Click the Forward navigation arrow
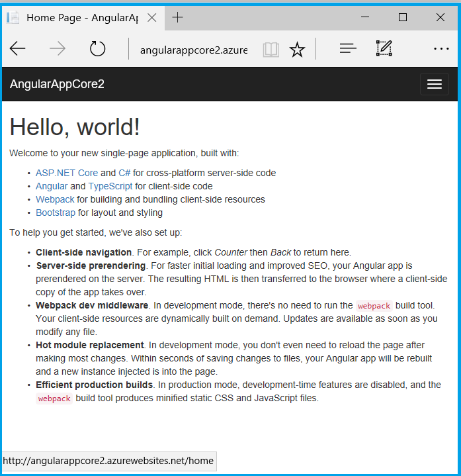 click(x=58, y=48)
